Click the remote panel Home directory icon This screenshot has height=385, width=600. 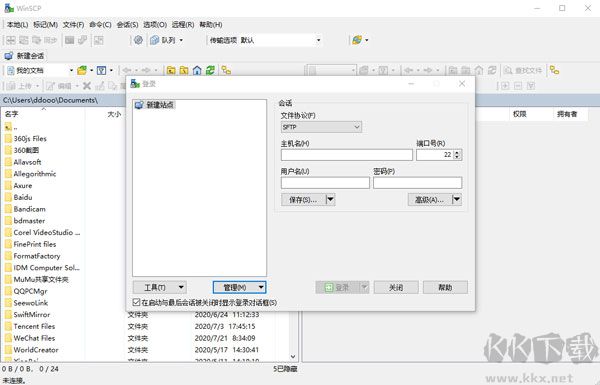tap(479, 70)
